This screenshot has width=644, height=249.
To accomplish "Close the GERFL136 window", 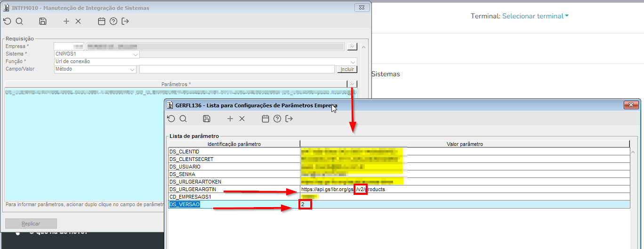I will click(630, 104).
